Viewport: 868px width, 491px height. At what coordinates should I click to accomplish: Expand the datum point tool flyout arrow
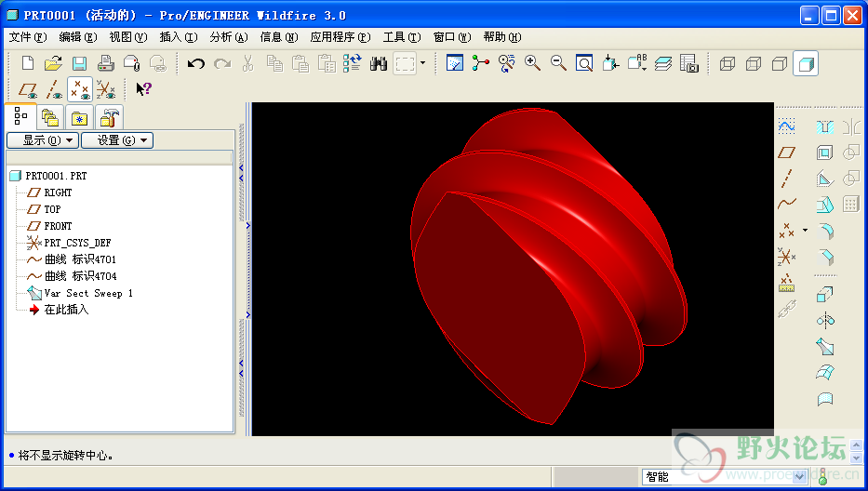click(805, 230)
